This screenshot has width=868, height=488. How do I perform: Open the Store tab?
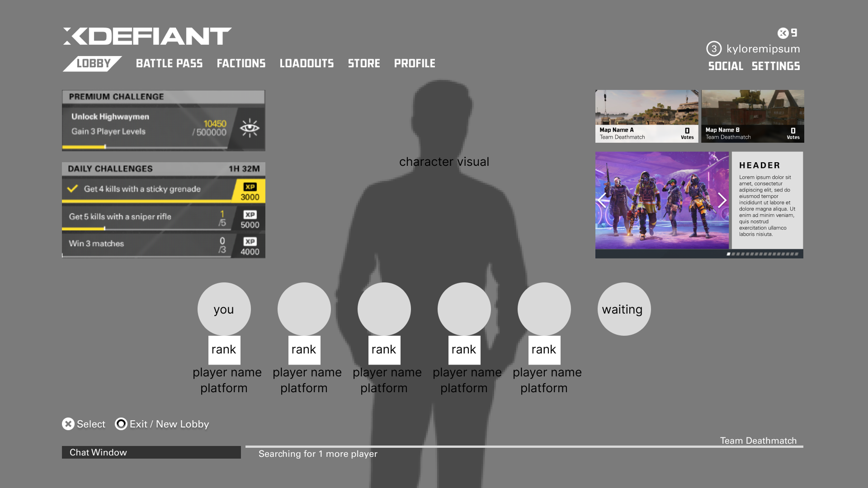click(364, 63)
